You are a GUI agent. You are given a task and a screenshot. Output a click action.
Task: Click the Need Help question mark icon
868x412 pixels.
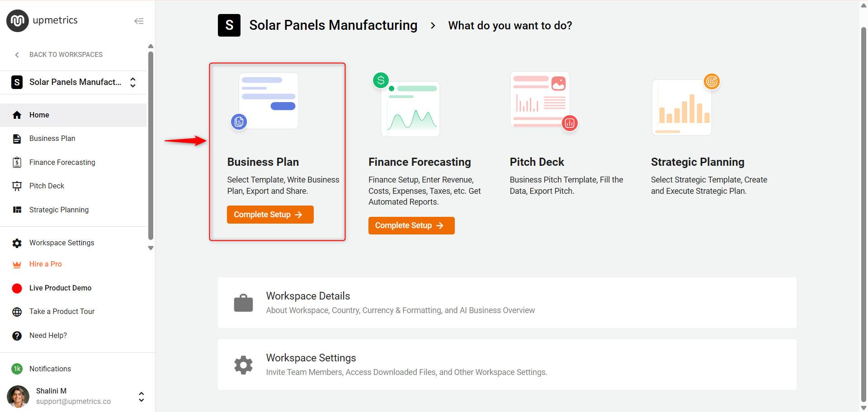click(x=17, y=336)
